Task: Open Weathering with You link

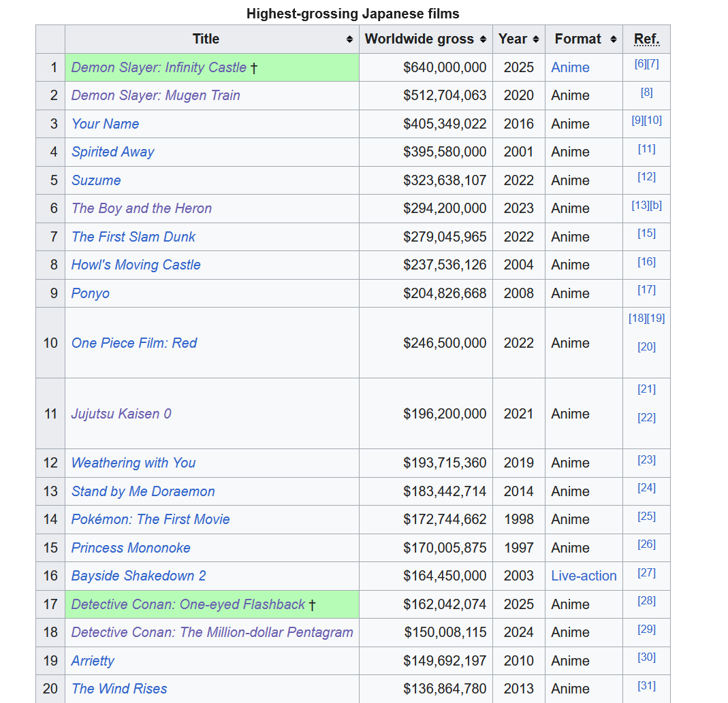Action: click(133, 463)
